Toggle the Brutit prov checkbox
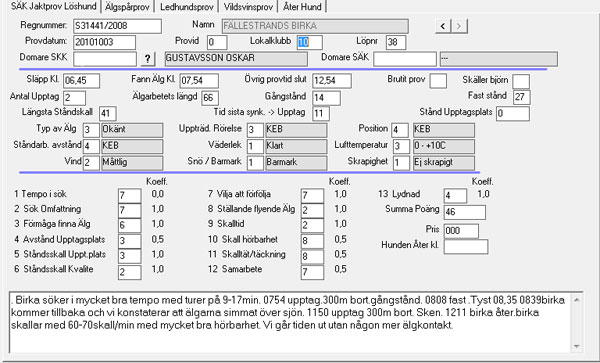Screen dimensions: 600x363 (x=438, y=81)
